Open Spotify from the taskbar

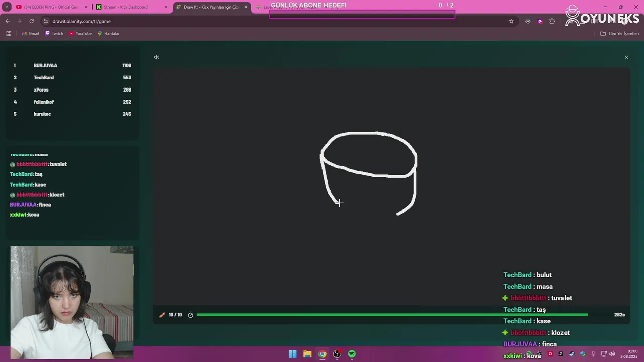point(352,354)
